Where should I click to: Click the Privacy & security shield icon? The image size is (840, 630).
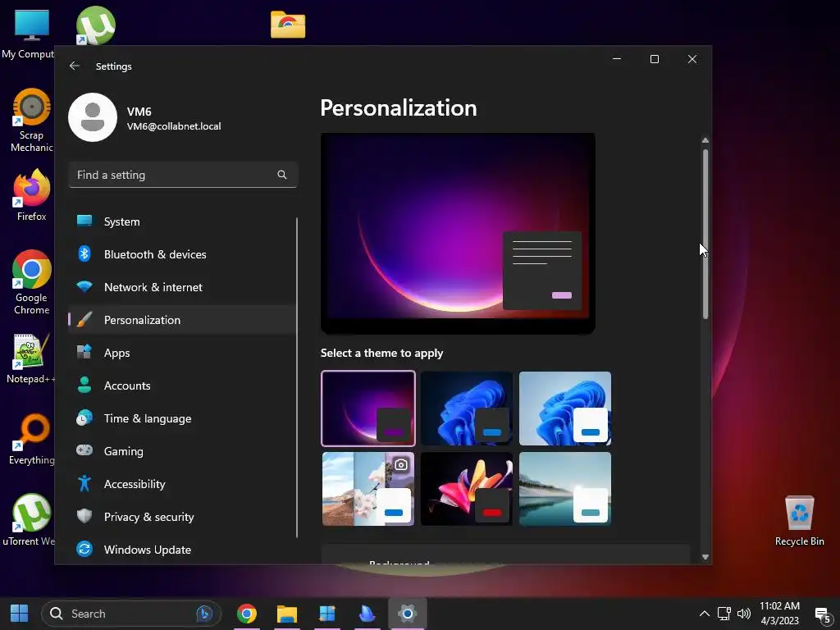84,517
